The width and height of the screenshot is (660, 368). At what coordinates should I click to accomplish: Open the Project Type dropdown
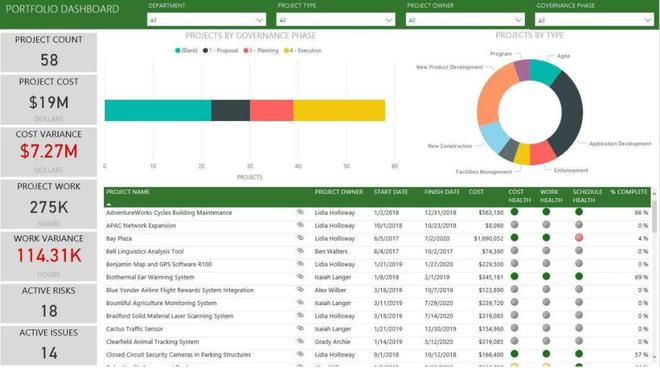tap(335, 20)
